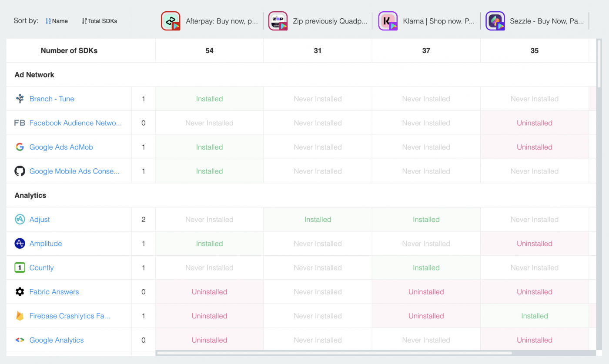Click the Sezzle app icon
This screenshot has width=609, height=364.
495,21
